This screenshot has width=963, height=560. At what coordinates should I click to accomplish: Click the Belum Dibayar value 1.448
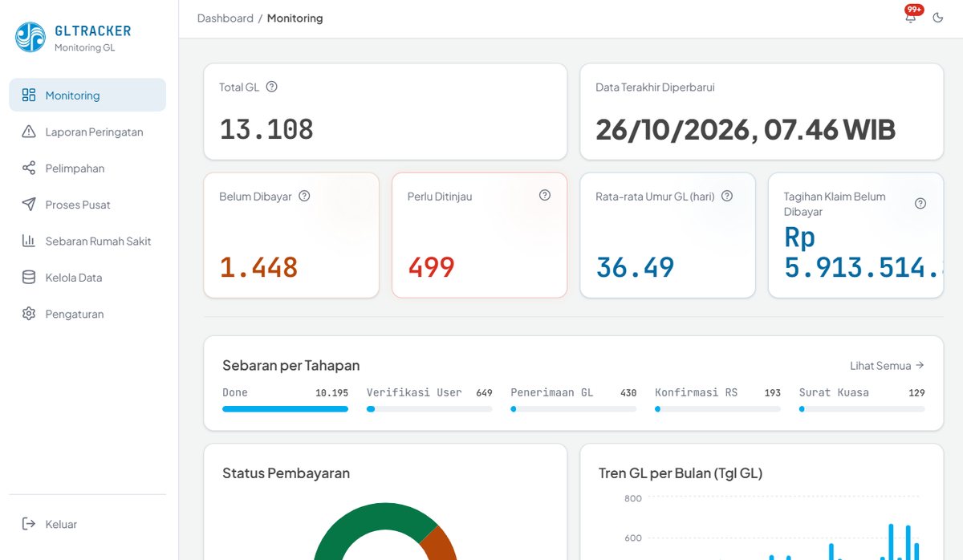[x=258, y=267]
